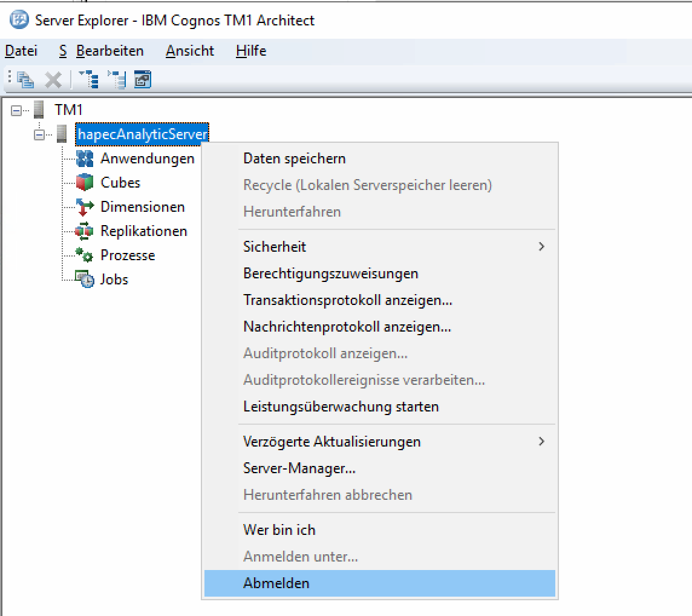Click the Replikationen icon in the tree
The height and width of the screenshot is (616, 692).
point(85,231)
